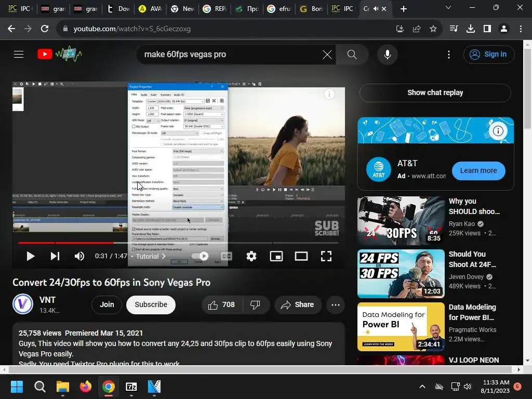Join the VNT channel membership
Image resolution: width=532 pixels, height=399 pixels.
coord(107,304)
